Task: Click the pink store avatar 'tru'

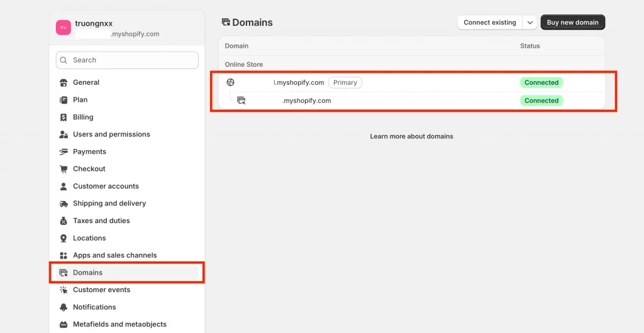Action: [x=64, y=28]
